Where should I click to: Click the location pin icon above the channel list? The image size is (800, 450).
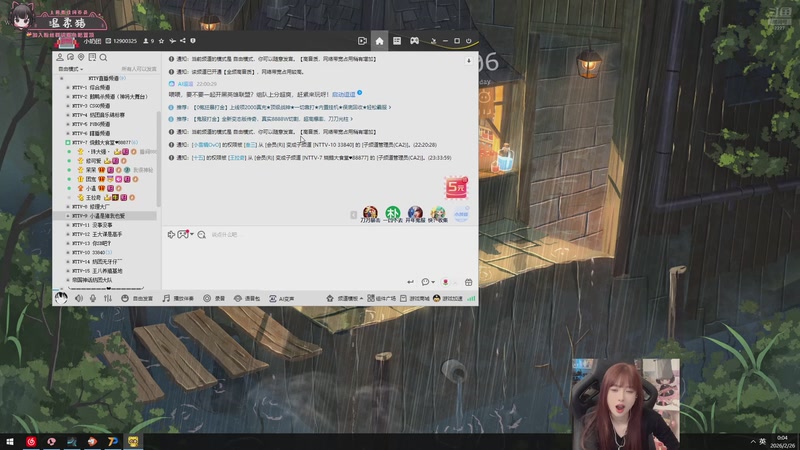[81, 57]
